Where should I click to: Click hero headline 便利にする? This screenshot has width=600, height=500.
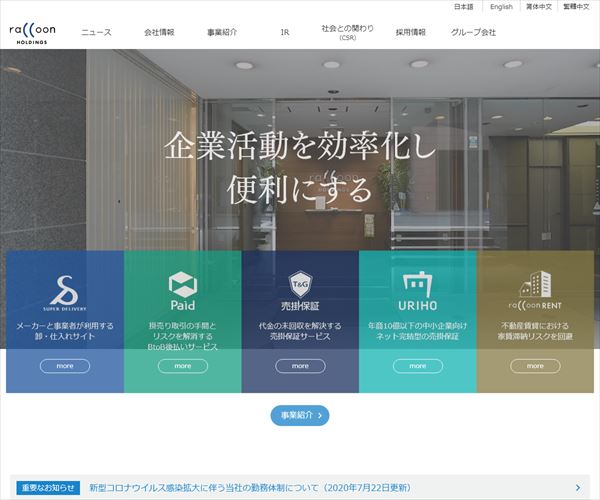(300, 189)
